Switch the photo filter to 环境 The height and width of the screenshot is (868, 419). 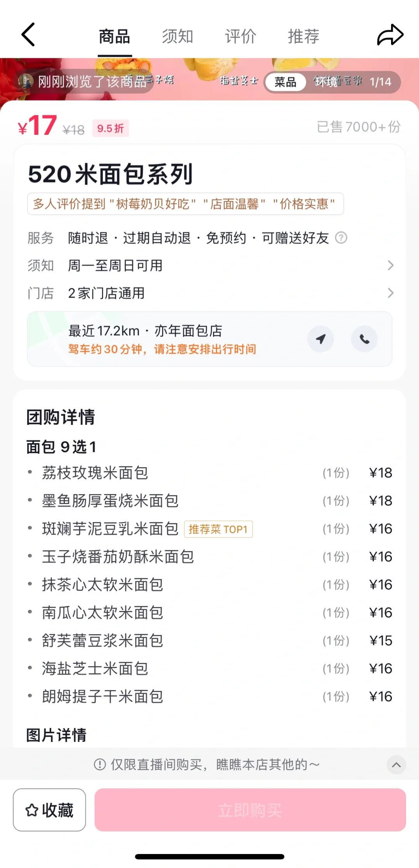pyautogui.click(x=326, y=82)
